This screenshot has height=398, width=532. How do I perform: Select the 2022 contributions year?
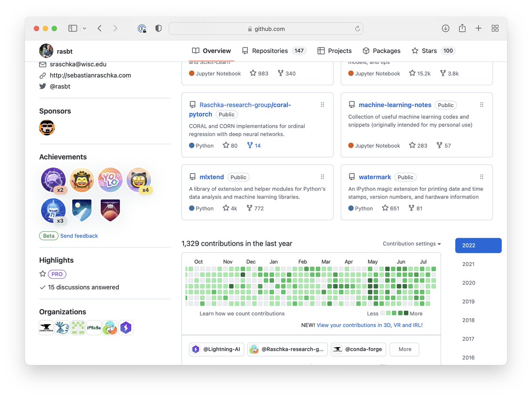478,245
